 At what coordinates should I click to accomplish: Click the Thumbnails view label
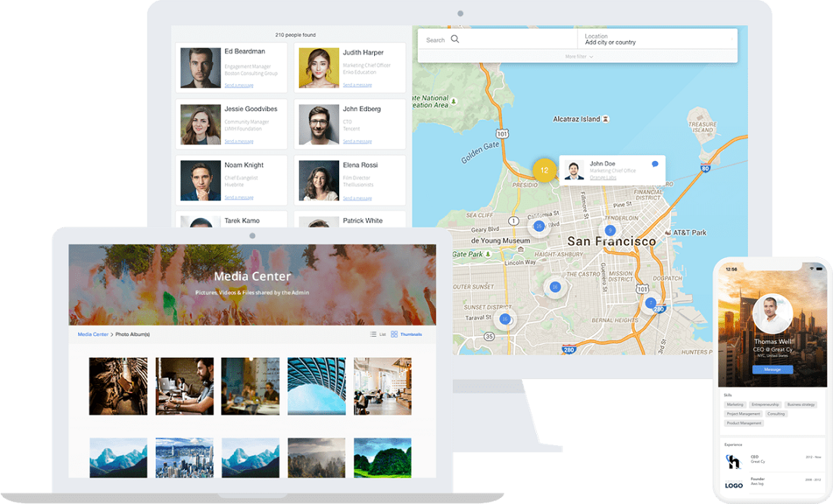pyautogui.click(x=411, y=334)
